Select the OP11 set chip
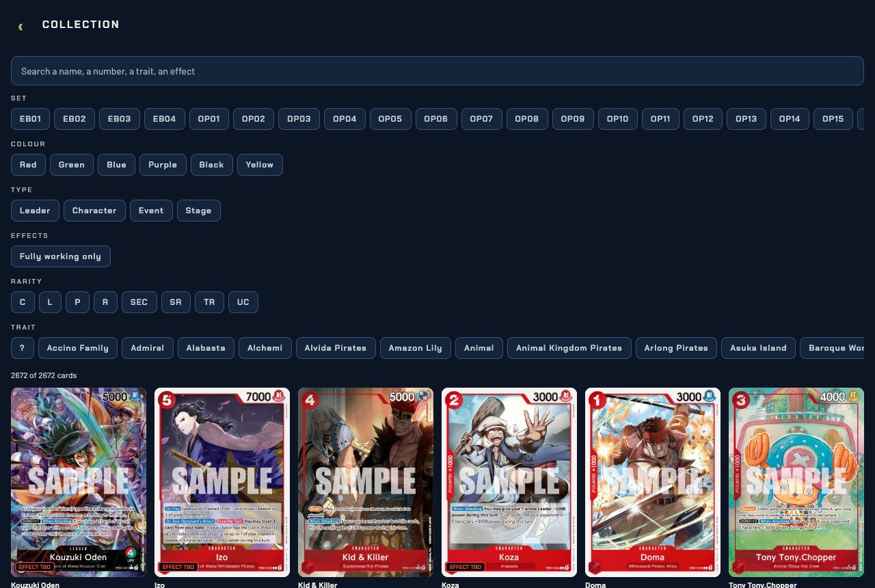Image resolution: width=875 pixels, height=588 pixels. (x=660, y=119)
